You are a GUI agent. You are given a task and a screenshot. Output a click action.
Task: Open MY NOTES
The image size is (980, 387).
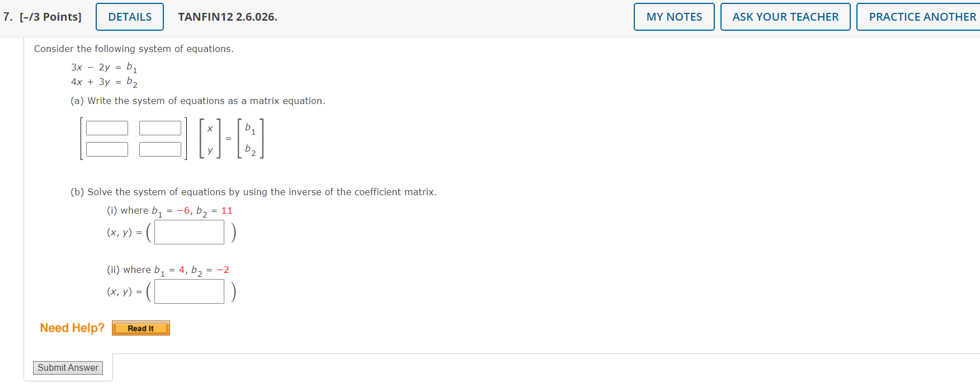tap(673, 17)
